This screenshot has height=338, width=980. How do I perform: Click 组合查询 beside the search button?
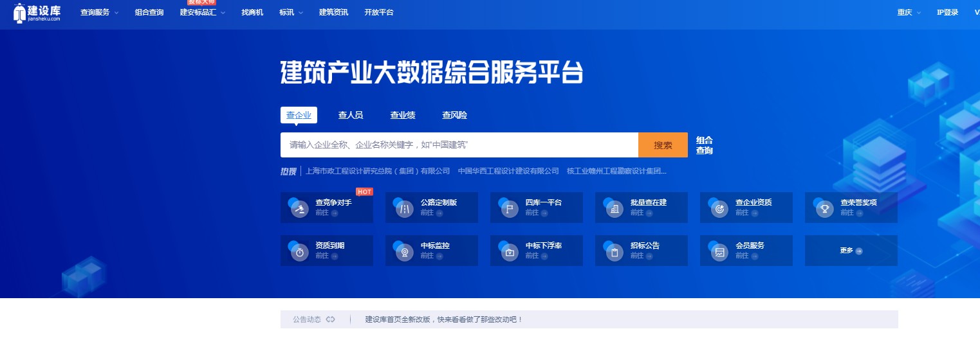[705, 145]
